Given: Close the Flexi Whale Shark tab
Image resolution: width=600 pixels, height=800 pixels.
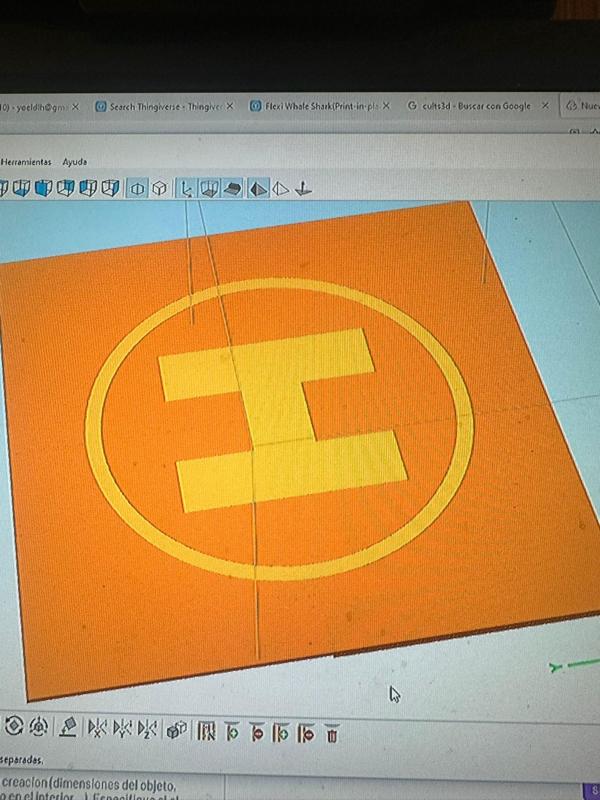Looking at the screenshot, I should click(x=386, y=106).
